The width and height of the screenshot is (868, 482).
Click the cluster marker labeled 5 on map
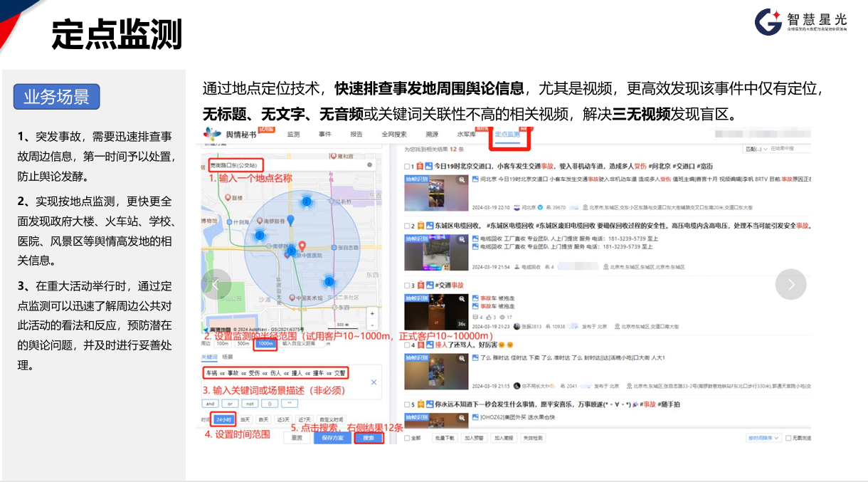pos(290,251)
